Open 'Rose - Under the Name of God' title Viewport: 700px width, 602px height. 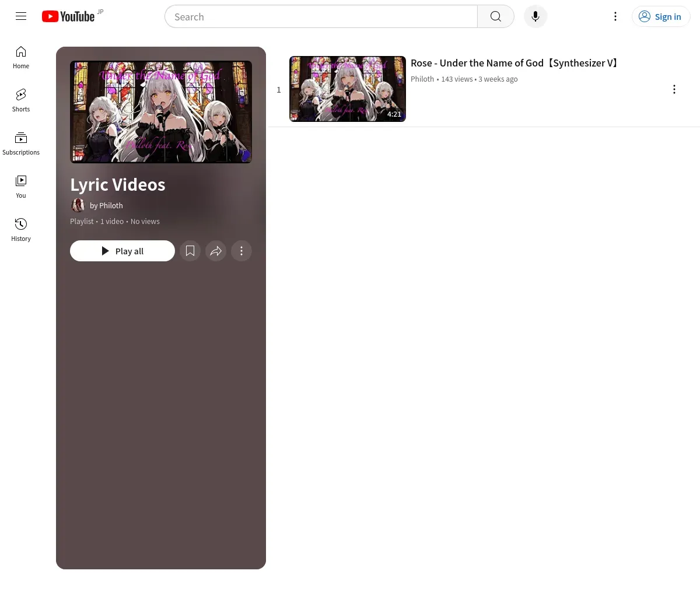pos(516,63)
